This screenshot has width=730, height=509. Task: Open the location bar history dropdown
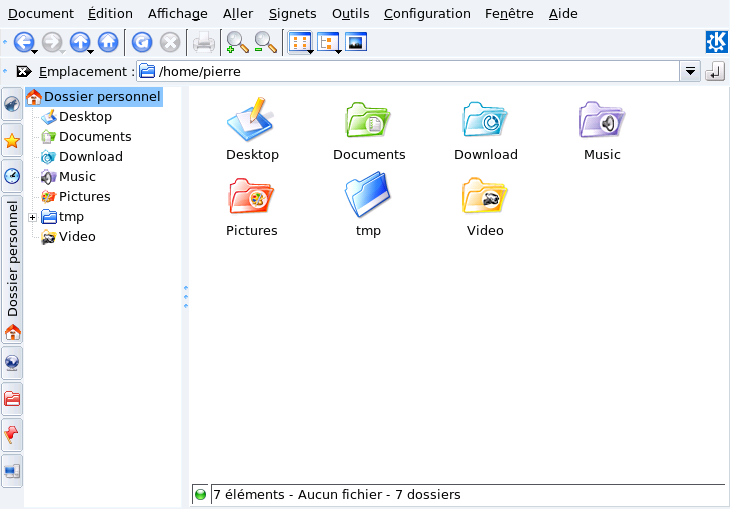[690, 72]
